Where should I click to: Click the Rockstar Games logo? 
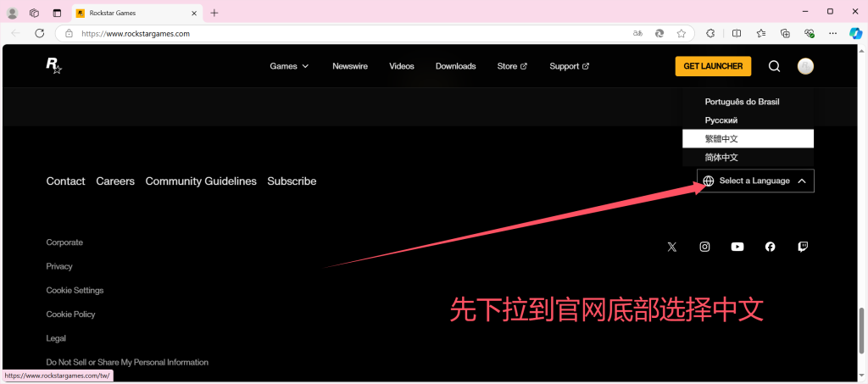tap(53, 66)
